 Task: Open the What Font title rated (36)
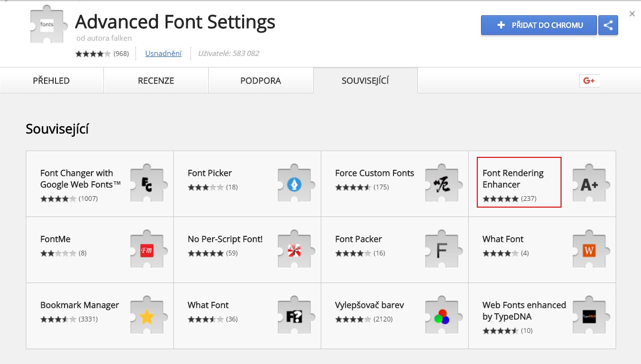[x=208, y=305]
